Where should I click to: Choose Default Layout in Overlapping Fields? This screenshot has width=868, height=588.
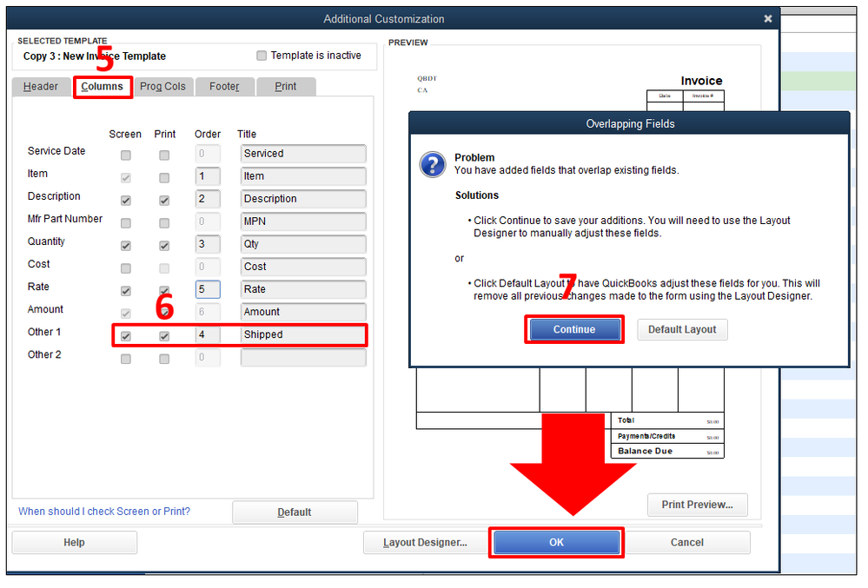(x=682, y=330)
